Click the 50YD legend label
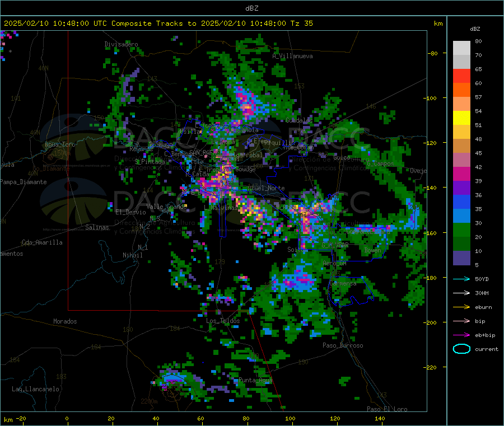Viewport: 504px width, 426px height. click(x=482, y=279)
